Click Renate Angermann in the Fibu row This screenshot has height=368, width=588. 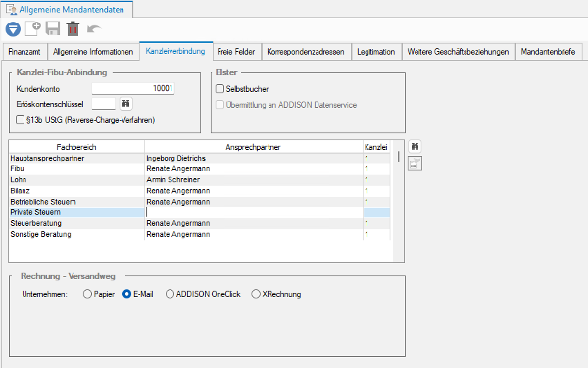[178, 169]
